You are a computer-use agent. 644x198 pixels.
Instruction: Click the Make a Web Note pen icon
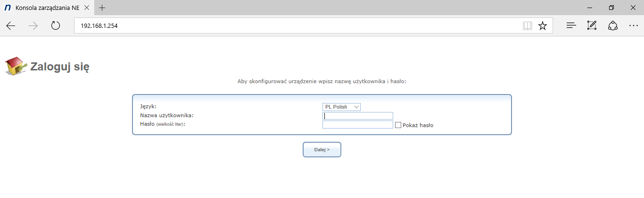592,26
